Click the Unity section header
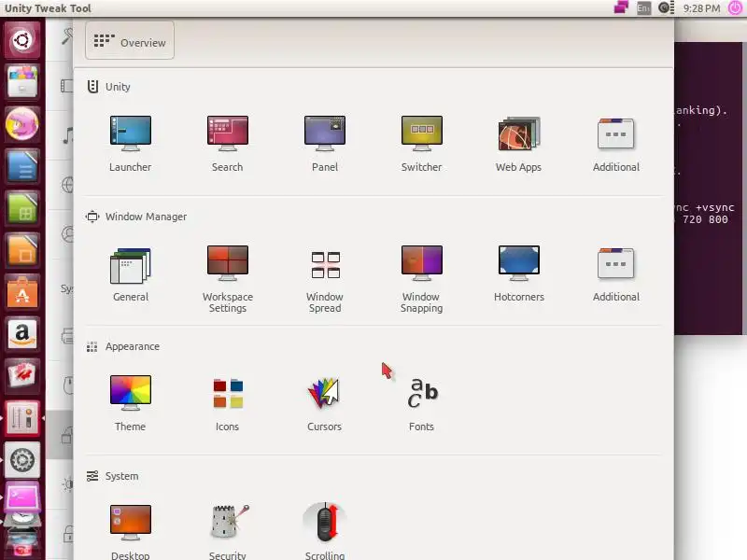Viewport: 747px width, 560px height. pos(108,87)
